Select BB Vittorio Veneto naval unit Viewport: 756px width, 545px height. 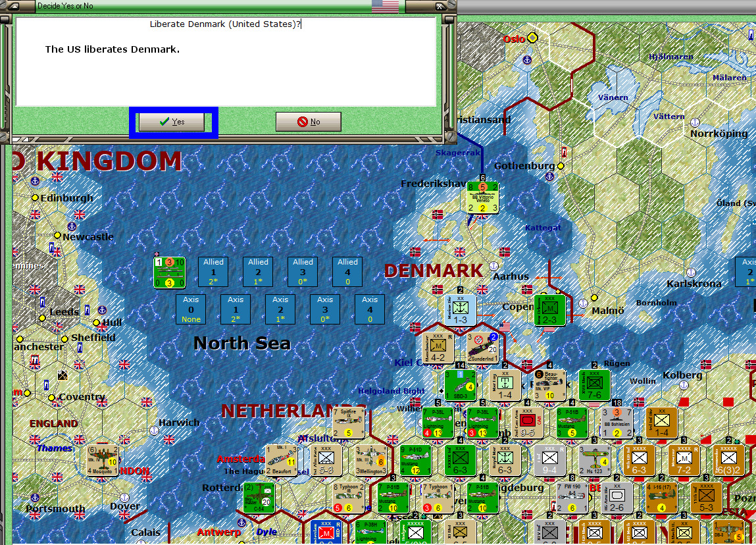483,197
